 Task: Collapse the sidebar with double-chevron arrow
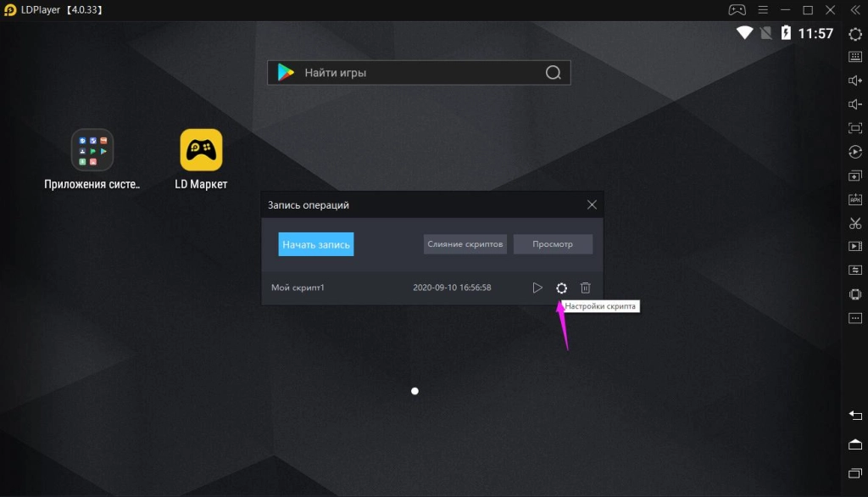(x=855, y=10)
